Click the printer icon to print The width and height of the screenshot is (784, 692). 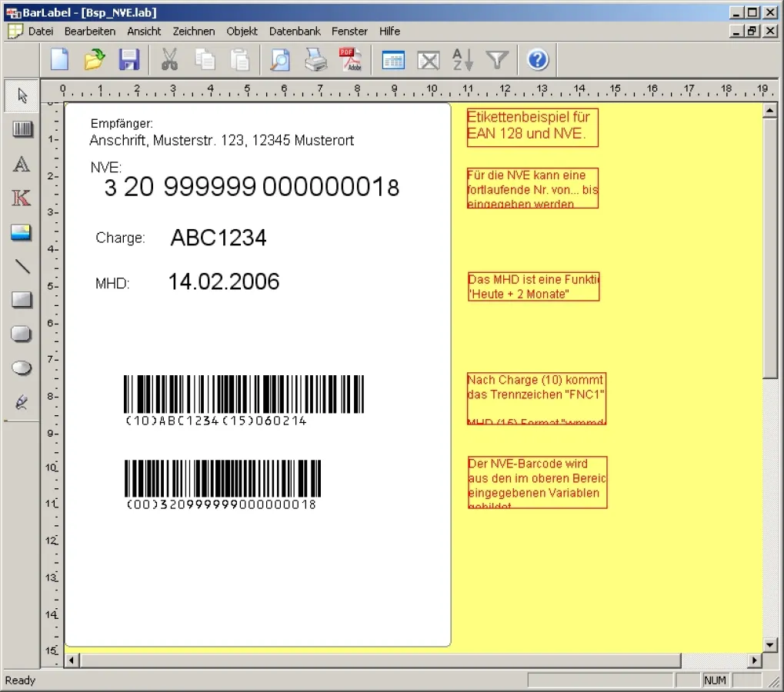[315, 59]
